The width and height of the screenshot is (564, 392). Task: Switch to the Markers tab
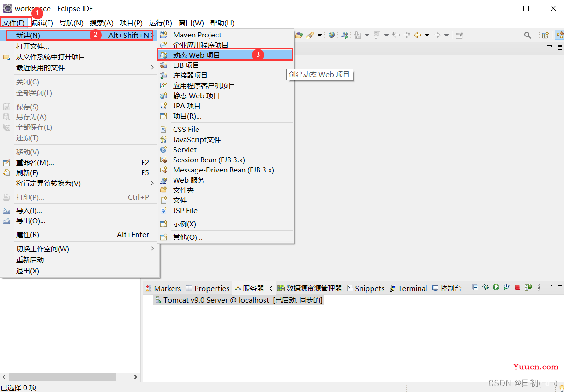tap(163, 288)
